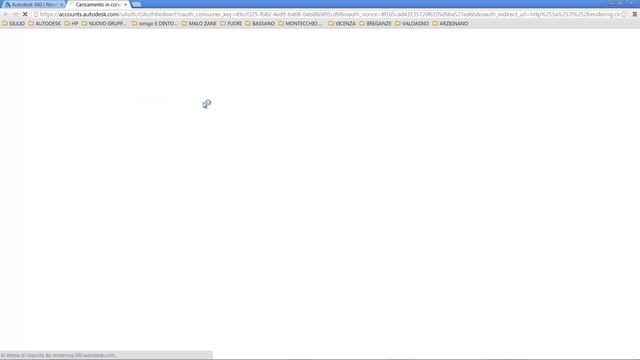Open the longo E DINTO... bookmark folder

tap(154, 24)
